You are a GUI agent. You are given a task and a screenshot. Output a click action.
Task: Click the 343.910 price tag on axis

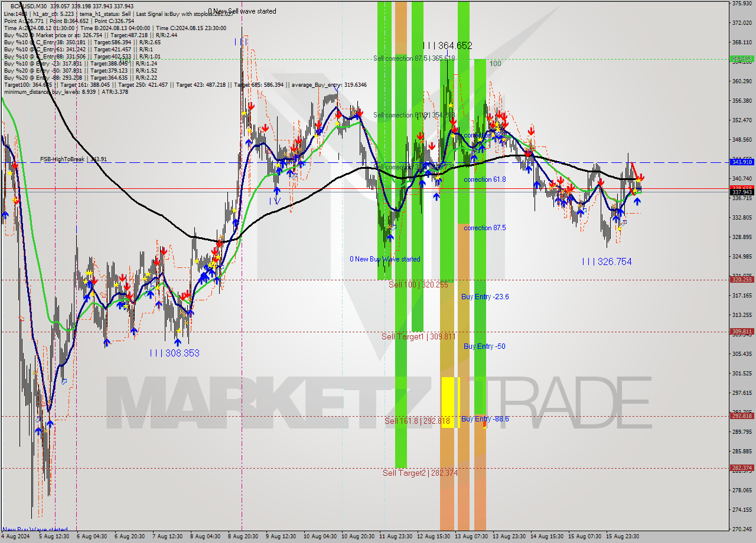(742, 162)
